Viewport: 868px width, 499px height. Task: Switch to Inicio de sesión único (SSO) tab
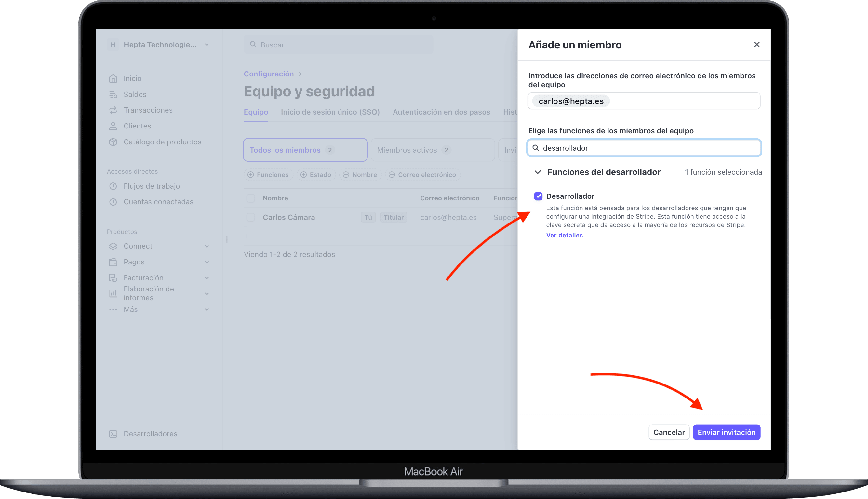pyautogui.click(x=330, y=112)
